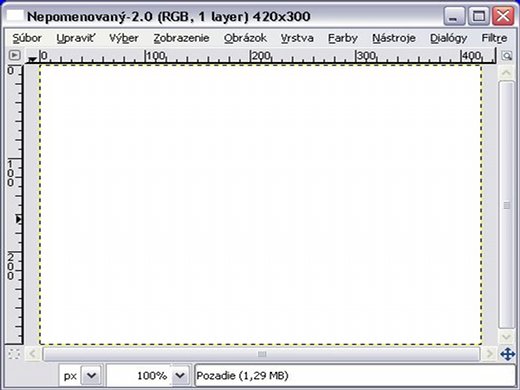520x390 pixels.
Task: Click the zoom percentage input field
Action: coord(139,376)
